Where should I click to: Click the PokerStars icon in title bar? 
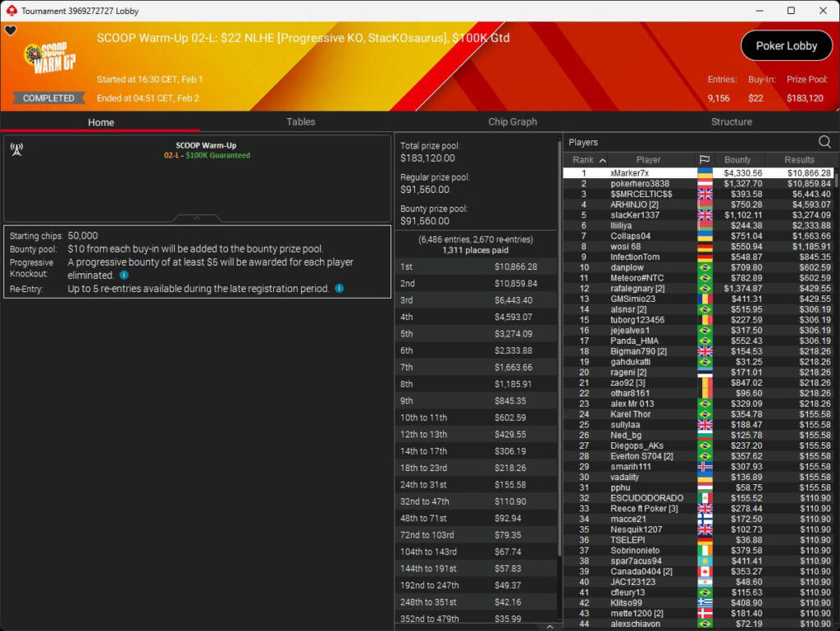coord(10,11)
